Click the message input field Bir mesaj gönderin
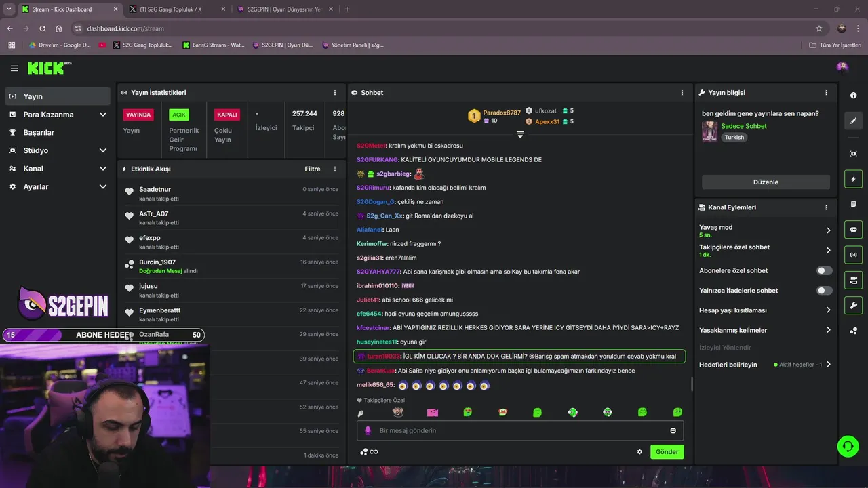 (520, 430)
